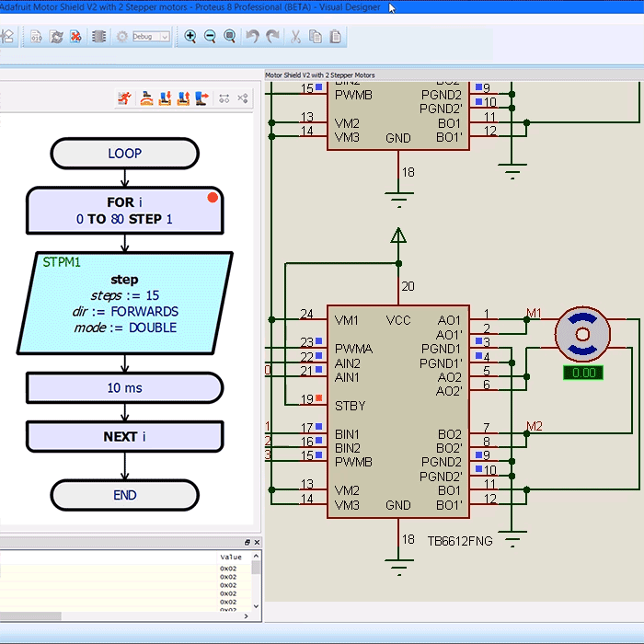The height and width of the screenshot is (644, 644).
Task: Select the STPM1 step I/O block
Action: 125,303
